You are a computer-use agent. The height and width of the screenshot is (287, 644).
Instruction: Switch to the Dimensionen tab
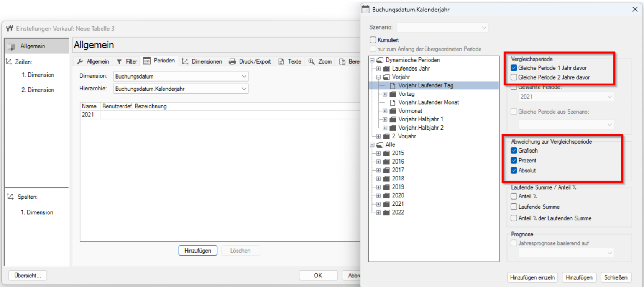tap(202, 61)
